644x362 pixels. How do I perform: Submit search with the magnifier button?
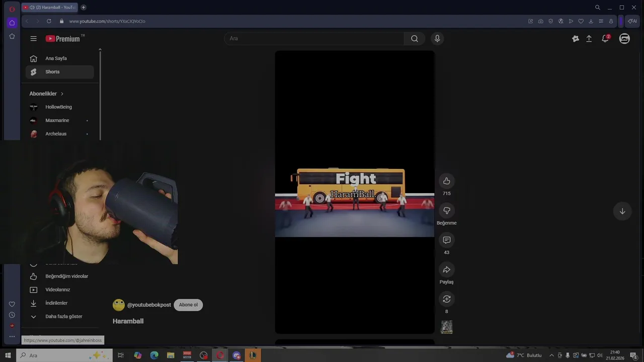415,39
